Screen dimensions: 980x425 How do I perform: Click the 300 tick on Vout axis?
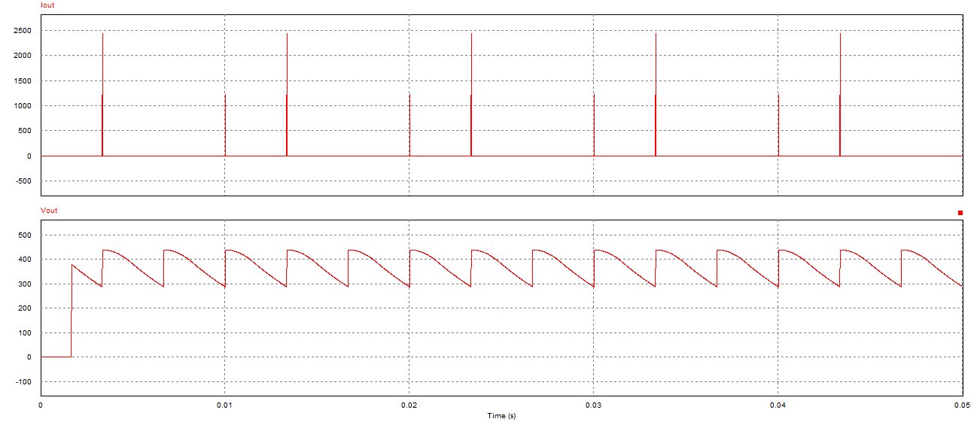tap(23, 284)
